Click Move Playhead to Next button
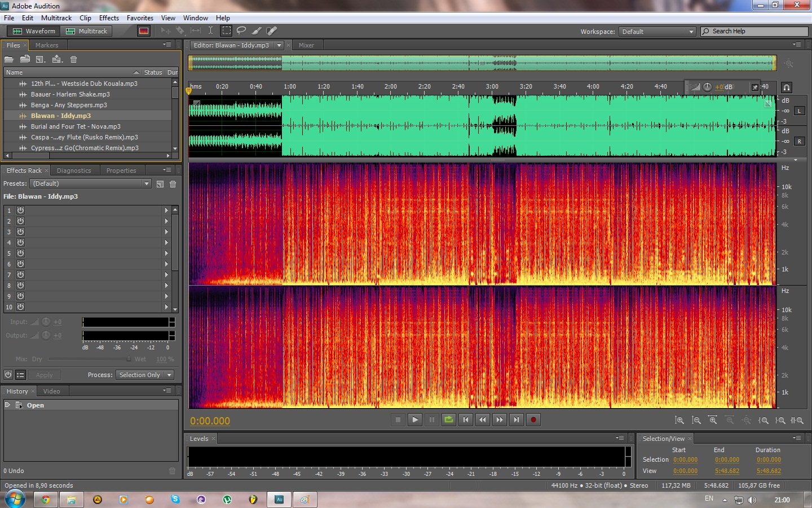The width and height of the screenshot is (812, 508). point(517,420)
